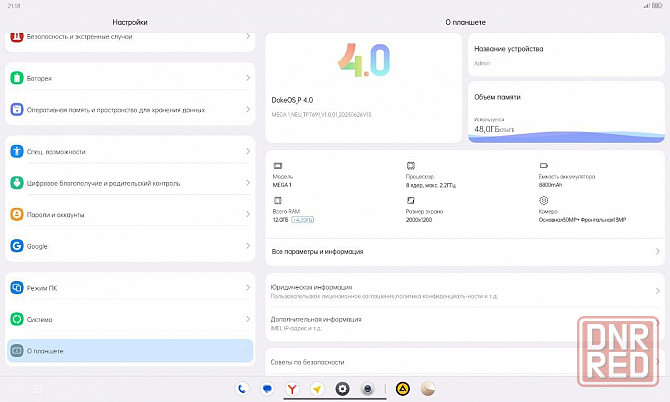Open the Phone app in the dock
The image size is (670, 402).
pyautogui.click(x=242, y=388)
